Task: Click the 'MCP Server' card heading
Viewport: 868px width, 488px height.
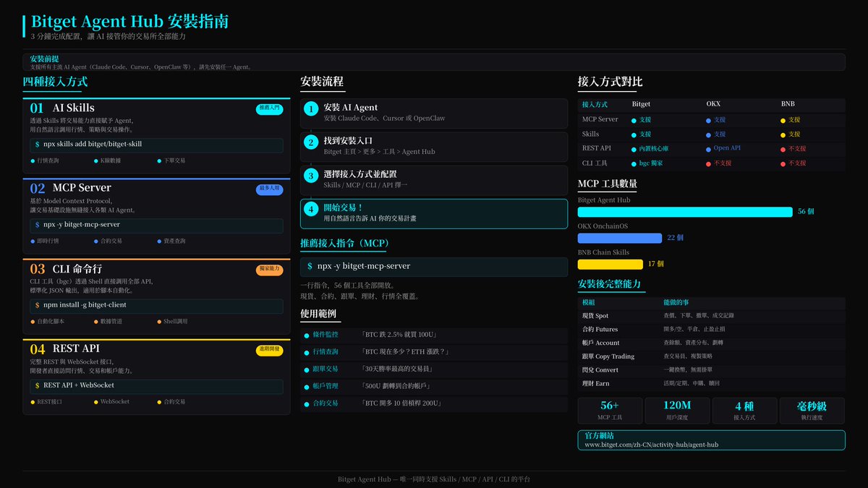Action: (82, 188)
